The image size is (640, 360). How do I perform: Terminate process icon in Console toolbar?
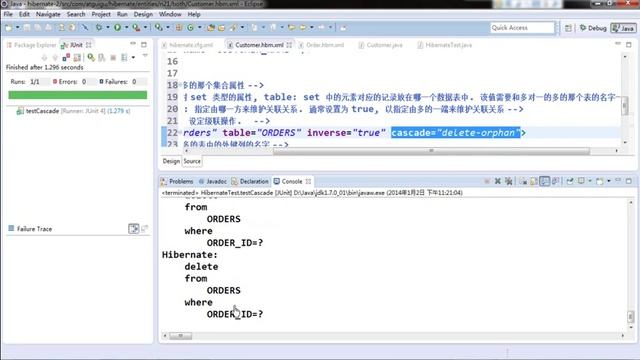487,181
